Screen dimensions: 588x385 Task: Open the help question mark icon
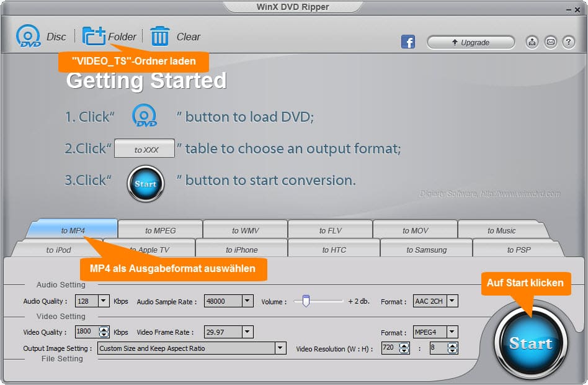click(x=568, y=42)
